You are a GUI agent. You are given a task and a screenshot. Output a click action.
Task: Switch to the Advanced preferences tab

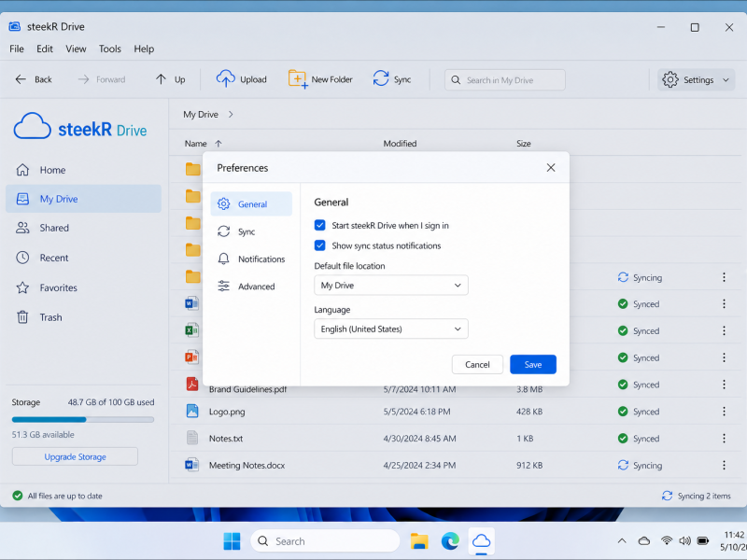[251, 287]
